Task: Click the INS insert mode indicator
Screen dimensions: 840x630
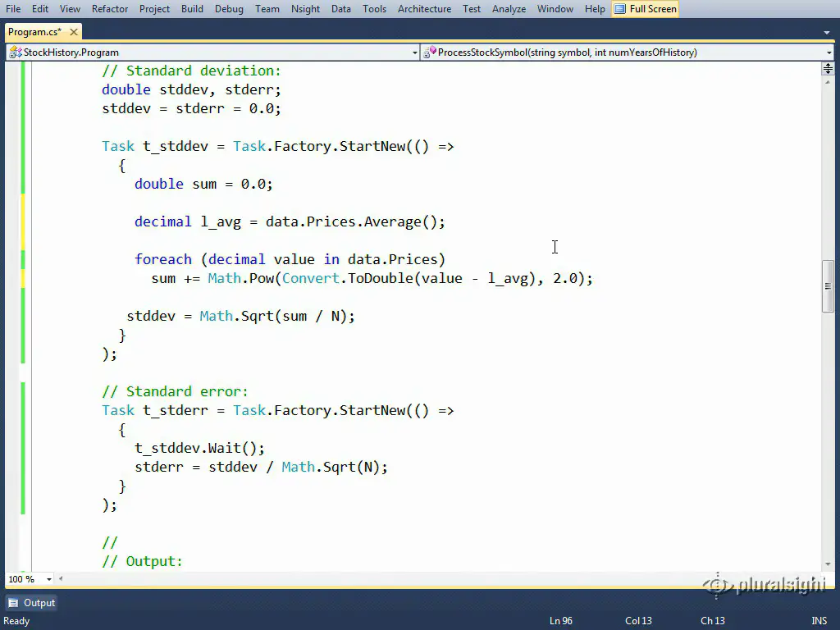Action: coord(819,621)
